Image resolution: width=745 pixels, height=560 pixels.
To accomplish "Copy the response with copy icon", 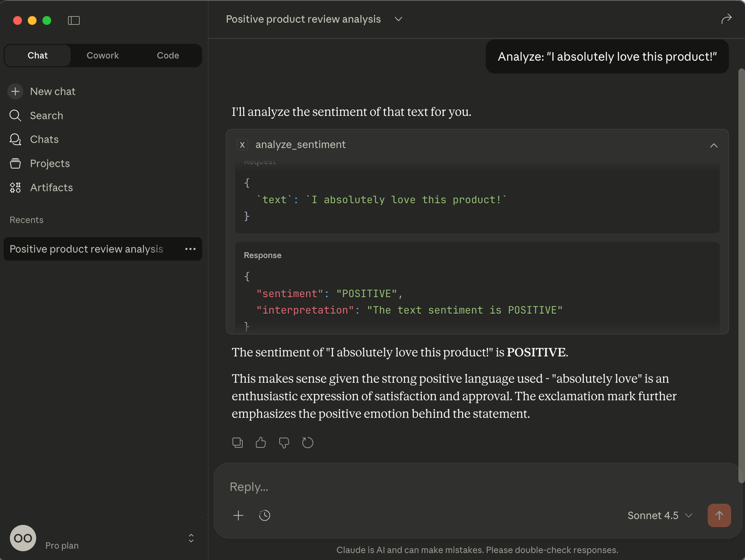I will [x=238, y=443].
